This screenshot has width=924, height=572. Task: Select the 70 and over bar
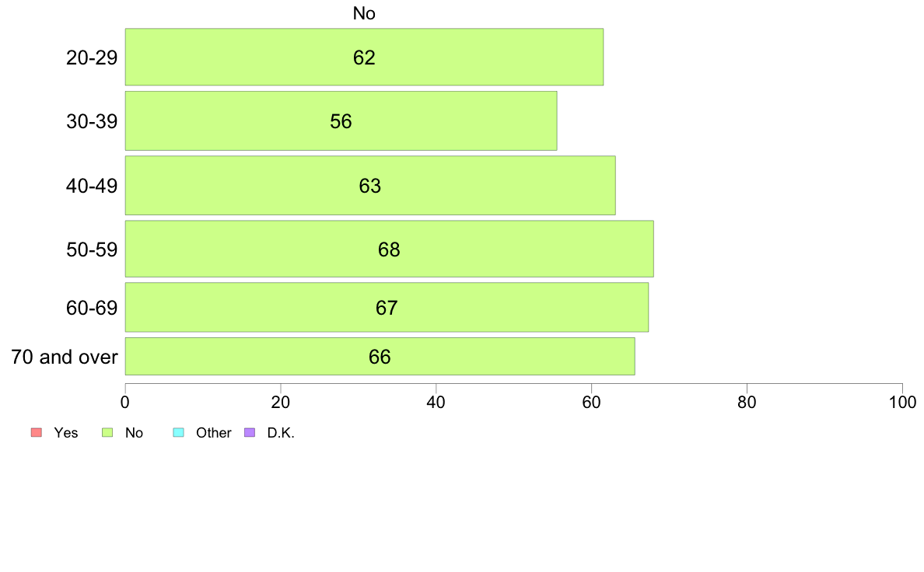[380, 357]
